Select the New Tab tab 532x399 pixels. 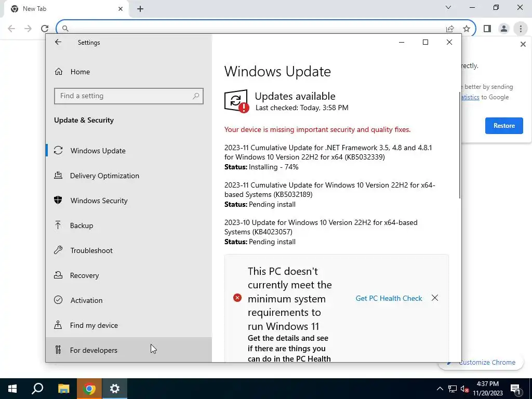click(66, 9)
